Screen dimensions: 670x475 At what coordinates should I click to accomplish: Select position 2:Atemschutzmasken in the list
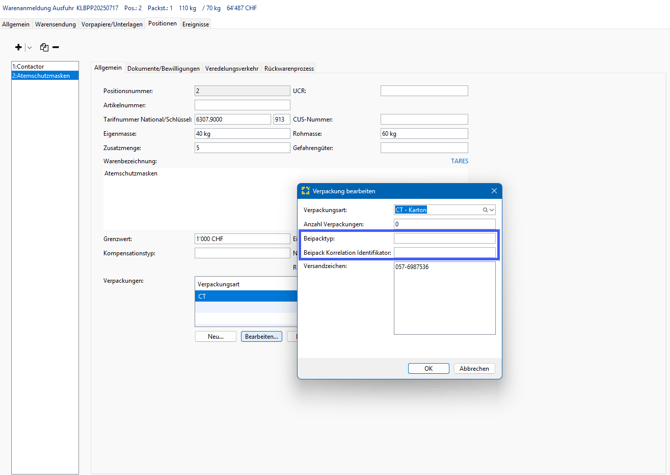pyautogui.click(x=45, y=76)
